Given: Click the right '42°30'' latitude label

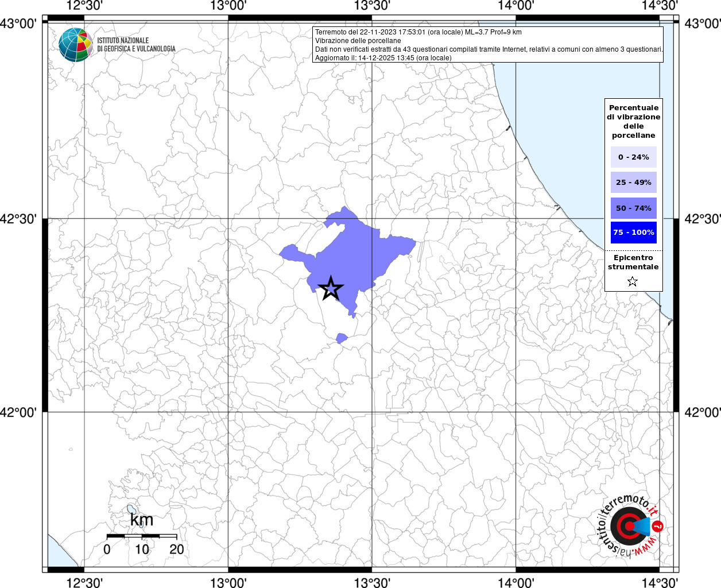Looking at the screenshot, I should click(701, 219).
